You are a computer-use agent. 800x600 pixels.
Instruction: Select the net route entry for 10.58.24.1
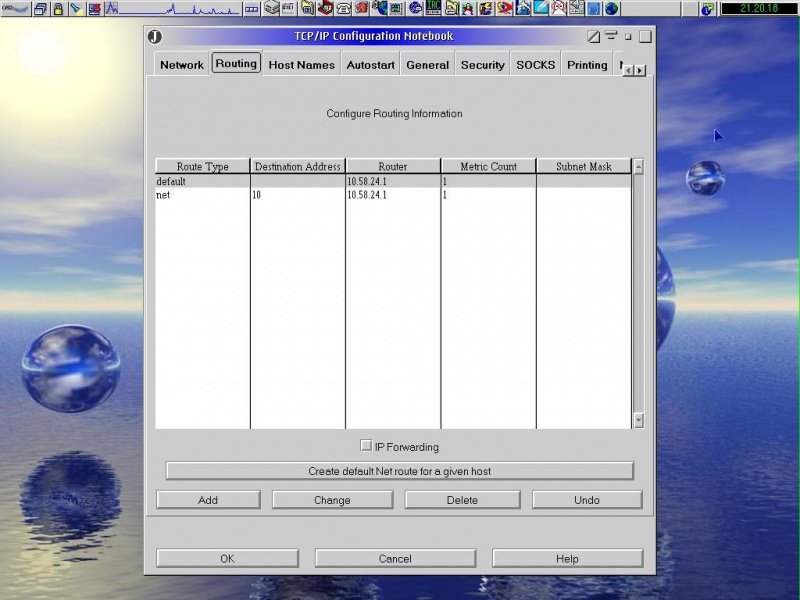pos(200,195)
